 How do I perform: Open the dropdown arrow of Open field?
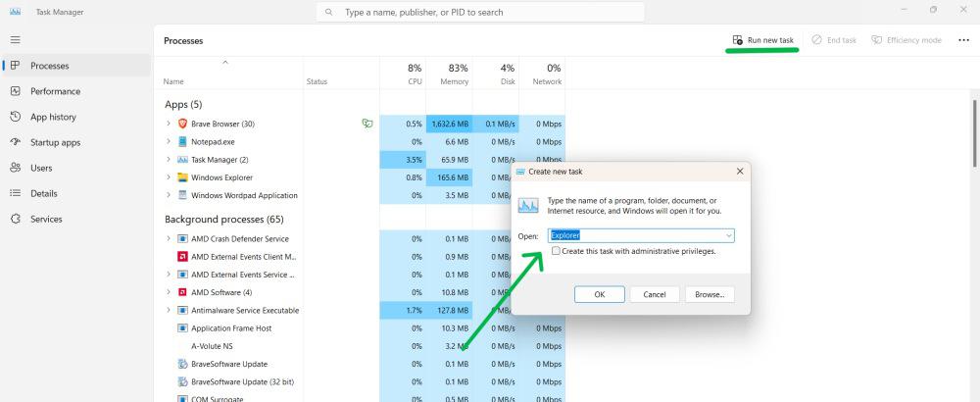[x=729, y=235]
